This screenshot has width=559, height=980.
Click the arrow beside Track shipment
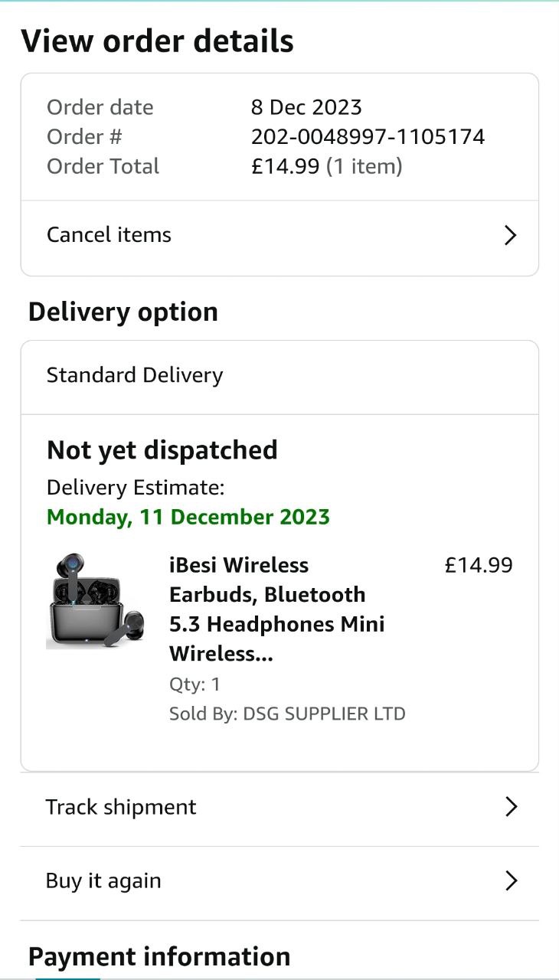point(511,807)
